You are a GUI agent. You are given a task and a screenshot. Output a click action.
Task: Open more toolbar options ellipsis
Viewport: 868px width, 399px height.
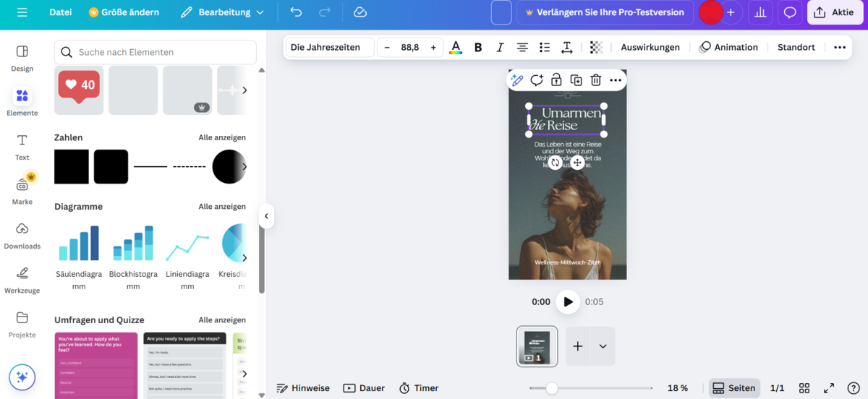click(x=840, y=48)
